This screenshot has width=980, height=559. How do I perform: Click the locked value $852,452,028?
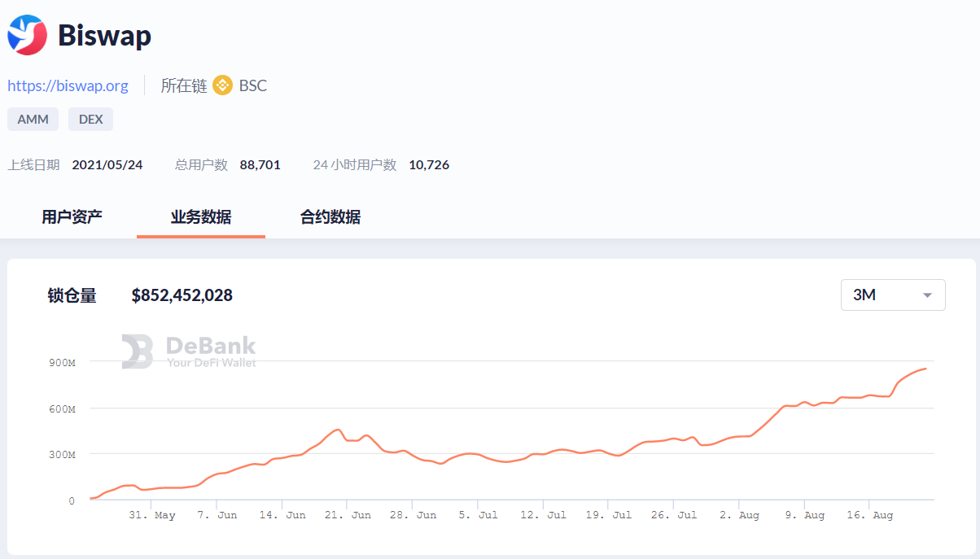click(182, 295)
